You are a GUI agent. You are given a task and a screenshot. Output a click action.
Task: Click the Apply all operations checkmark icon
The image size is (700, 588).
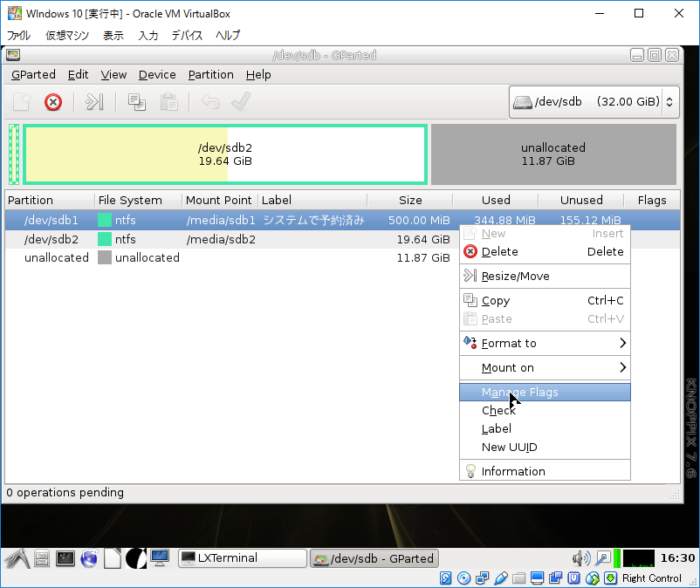[242, 102]
